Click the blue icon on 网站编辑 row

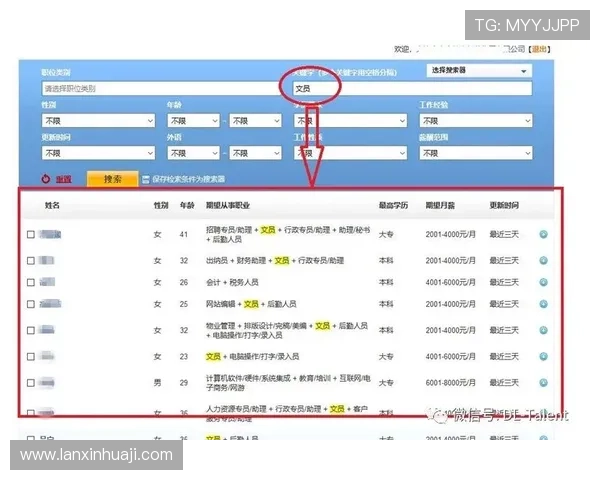pos(543,304)
